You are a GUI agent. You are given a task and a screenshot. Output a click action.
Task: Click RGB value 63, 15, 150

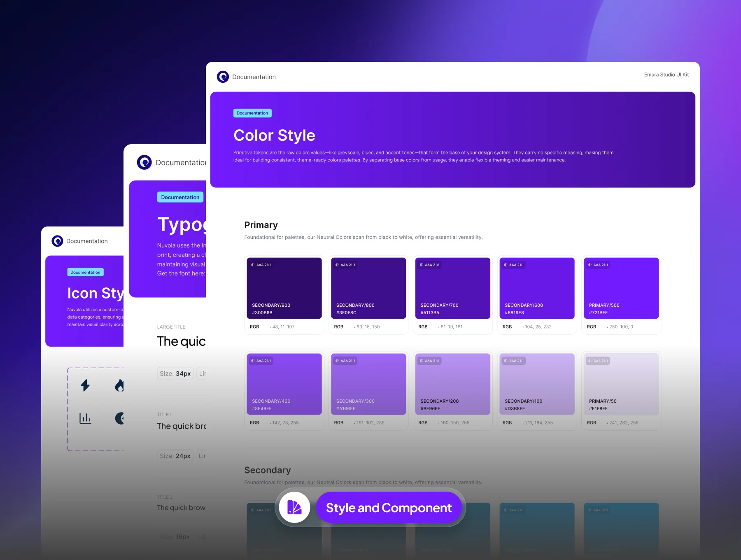pos(368,327)
